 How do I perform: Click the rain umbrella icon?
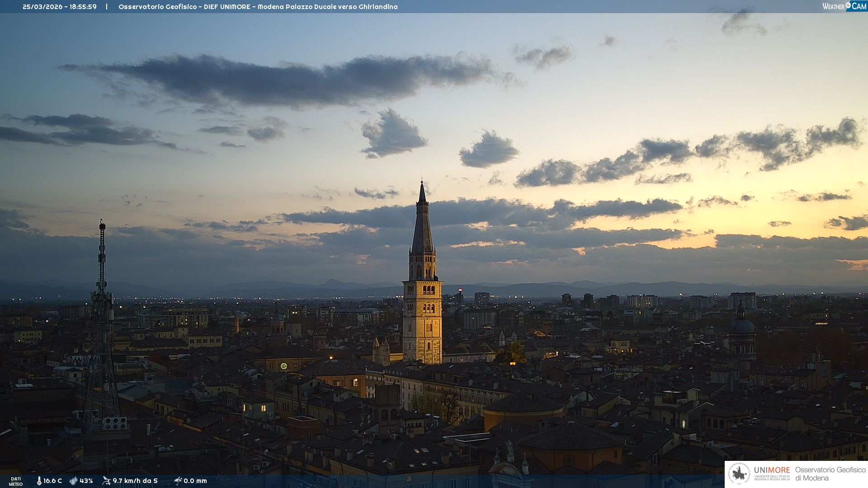click(178, 481)
